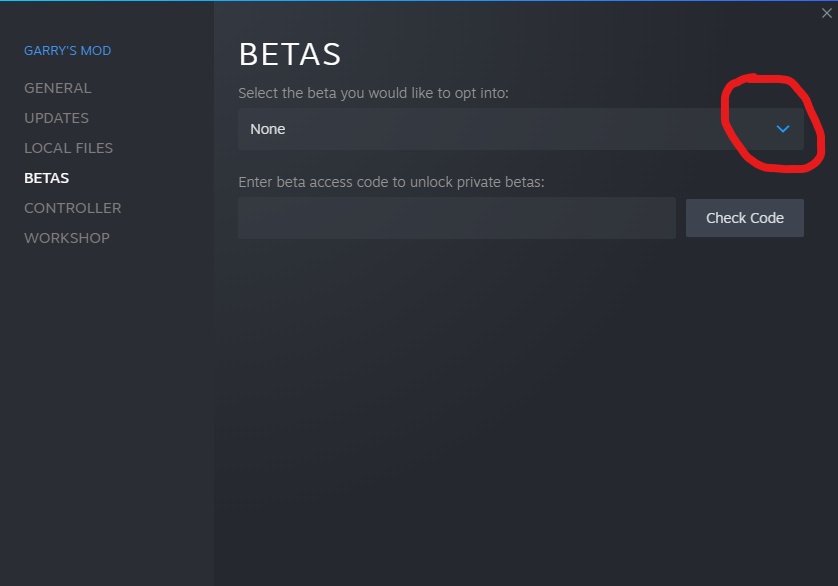Switch to the GENERAL tab
838x586 pixels.
57,88
